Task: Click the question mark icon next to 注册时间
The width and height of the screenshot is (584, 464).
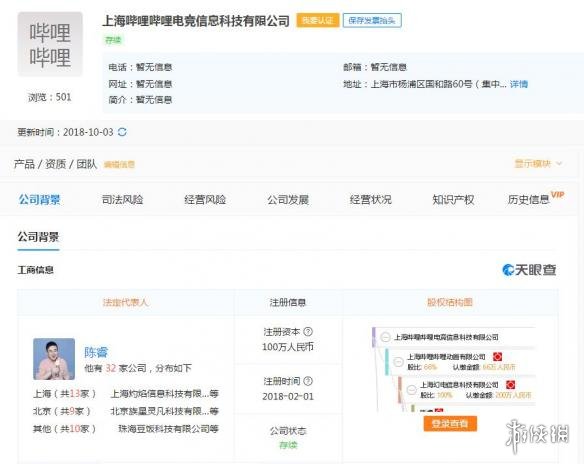Action: pyautogui.click(x=308, y=381)
